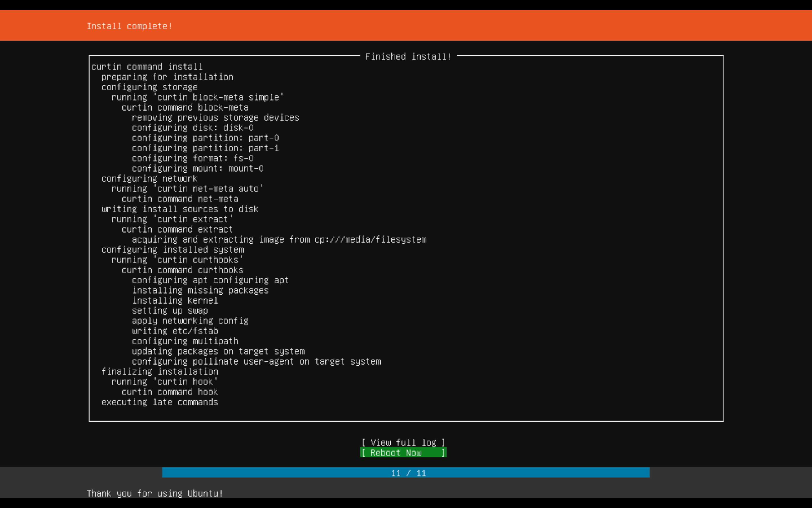The image size is (812, 508).
Task: Click 'installing missing packages' line
Action: (x=200, y=290)
